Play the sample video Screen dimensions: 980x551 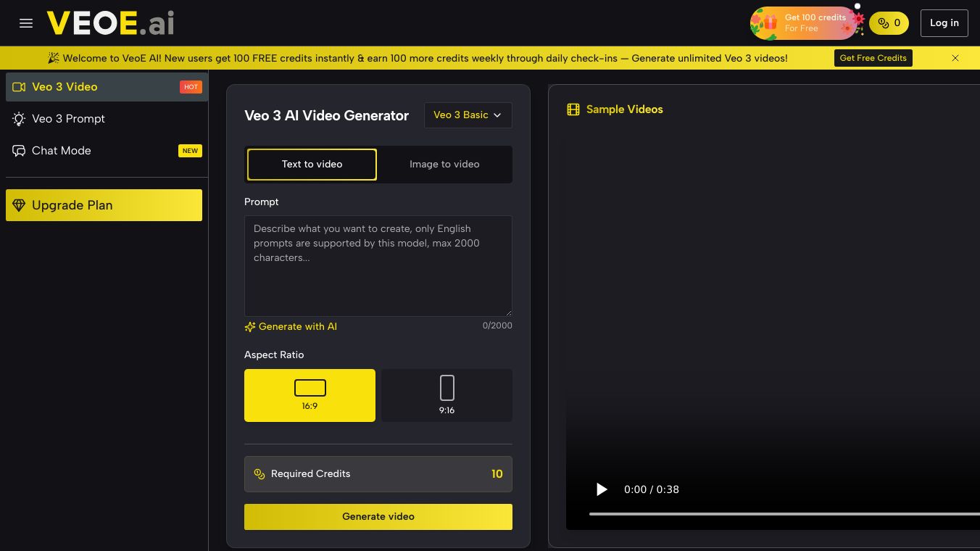(x=602, y=489)
